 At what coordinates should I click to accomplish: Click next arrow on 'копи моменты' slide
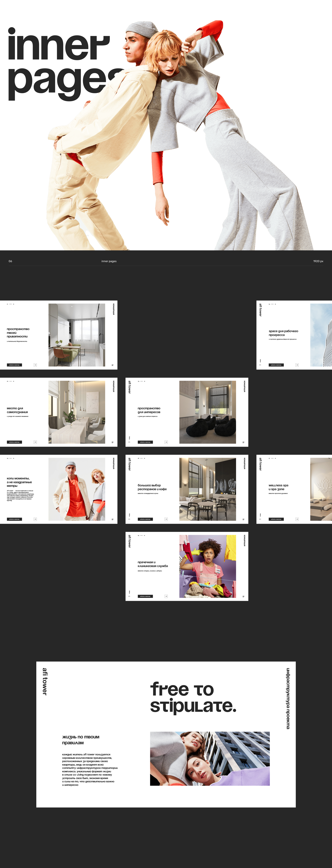click(x=35, y=519)
